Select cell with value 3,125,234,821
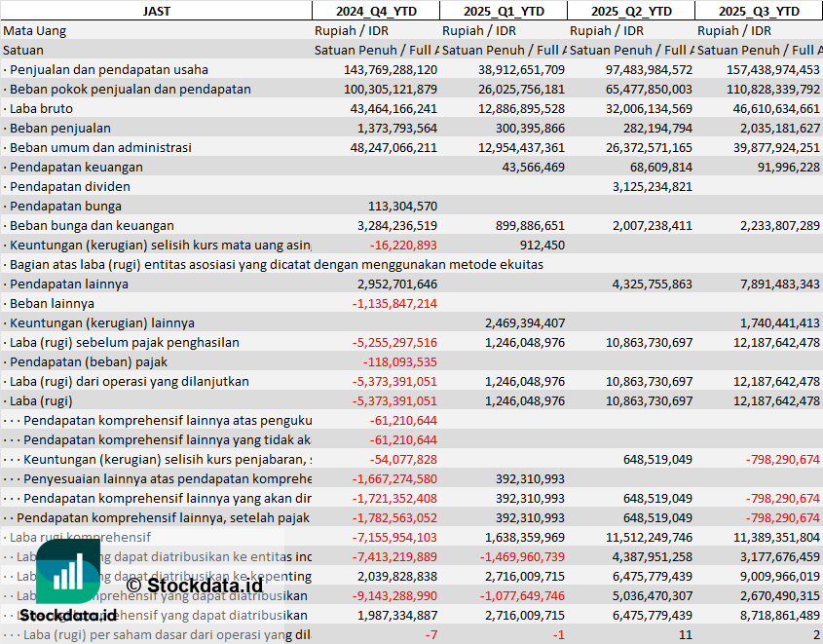Viewport: 823px width, 644px height. 652,186
